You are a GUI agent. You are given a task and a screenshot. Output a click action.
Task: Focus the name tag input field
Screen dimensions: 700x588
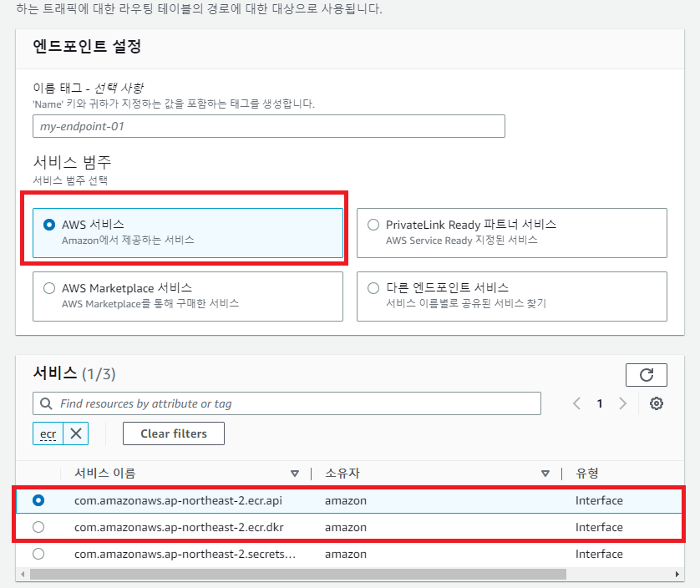click(x=269, y=126)
